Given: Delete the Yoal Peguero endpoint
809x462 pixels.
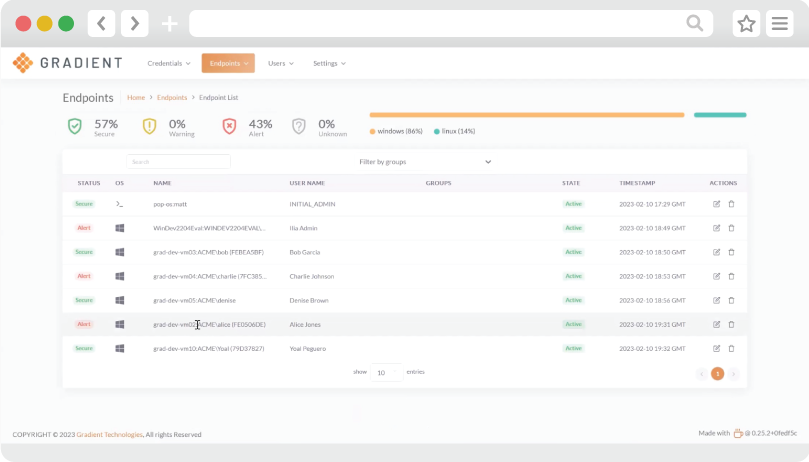Looking at the screenshot, I should [x=731, y=348].
